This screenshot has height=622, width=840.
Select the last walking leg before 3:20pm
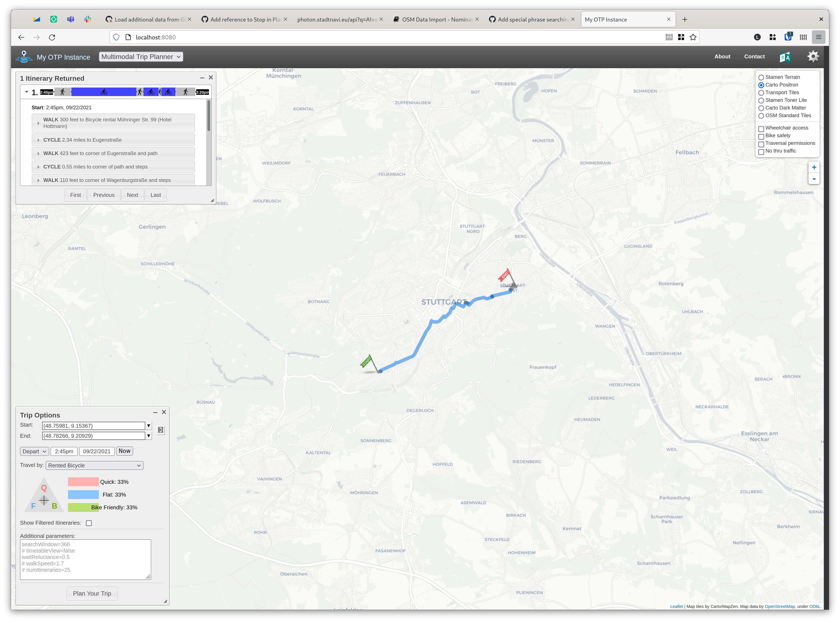point(186,92)
